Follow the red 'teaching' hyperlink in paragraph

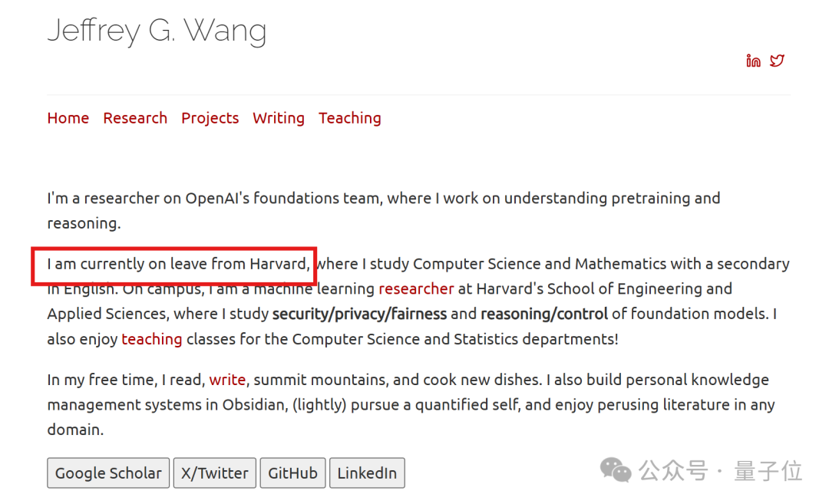[x=152, y=338]
